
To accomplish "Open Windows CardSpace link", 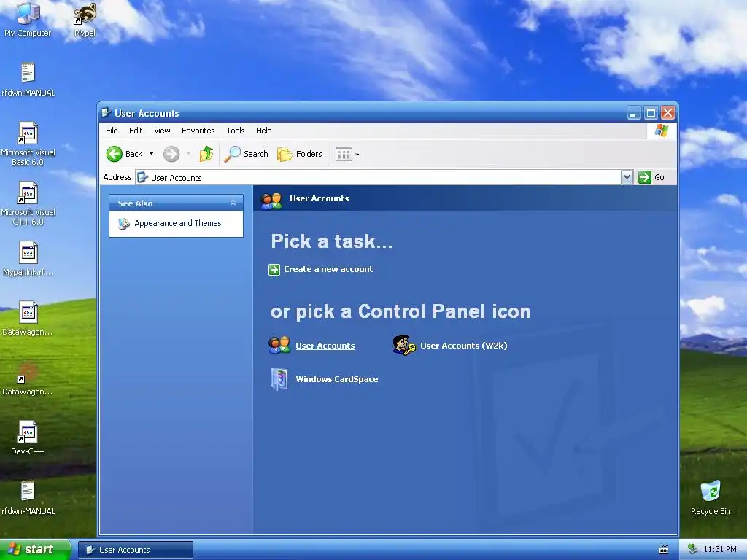I will [x=337, y=379].
